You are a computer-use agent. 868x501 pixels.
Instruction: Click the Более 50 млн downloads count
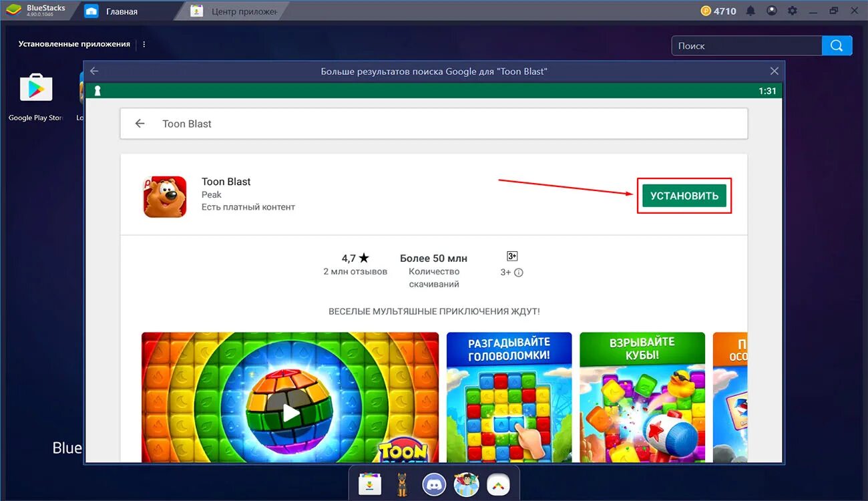click(x=433, y=258)
